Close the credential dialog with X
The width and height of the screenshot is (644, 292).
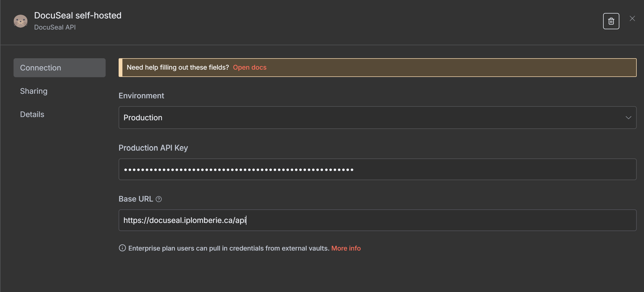(x=632, y=18)
